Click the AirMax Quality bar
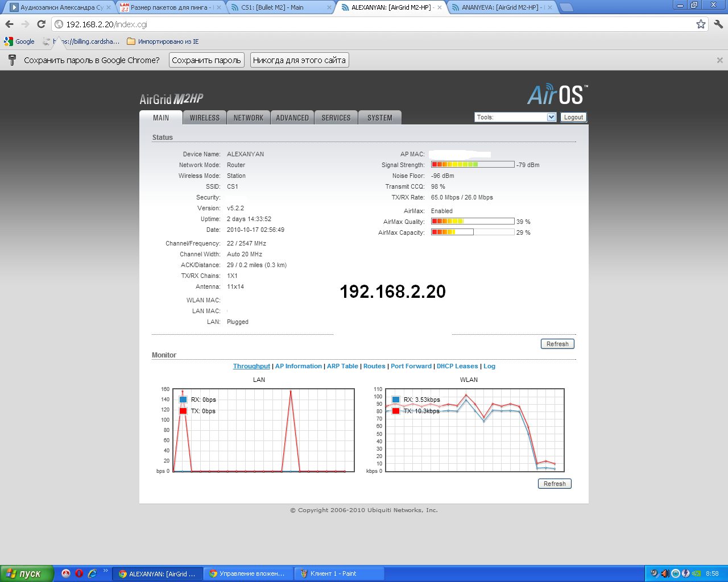Screen dimensions: 728x582 pyautogui.click(x=473, y=221)
